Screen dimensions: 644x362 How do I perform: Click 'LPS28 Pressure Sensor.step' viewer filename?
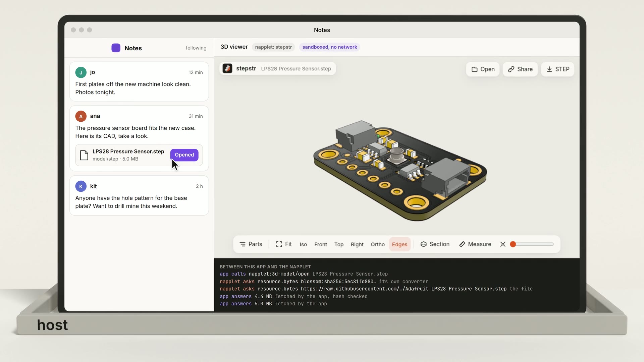coord(296,68)
